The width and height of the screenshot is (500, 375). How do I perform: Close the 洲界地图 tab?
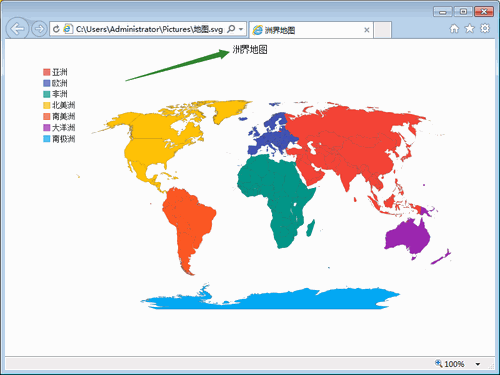pyautogui.click(x=367, y=30)
